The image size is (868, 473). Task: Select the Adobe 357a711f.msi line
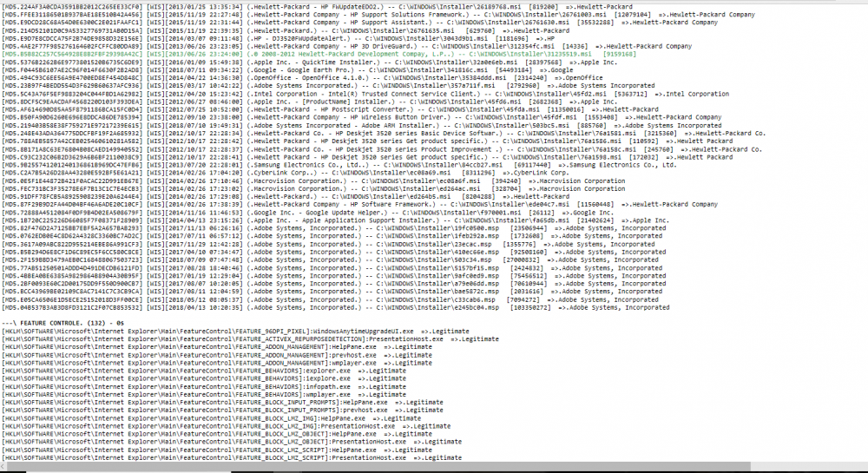click(x=328, y=86)
